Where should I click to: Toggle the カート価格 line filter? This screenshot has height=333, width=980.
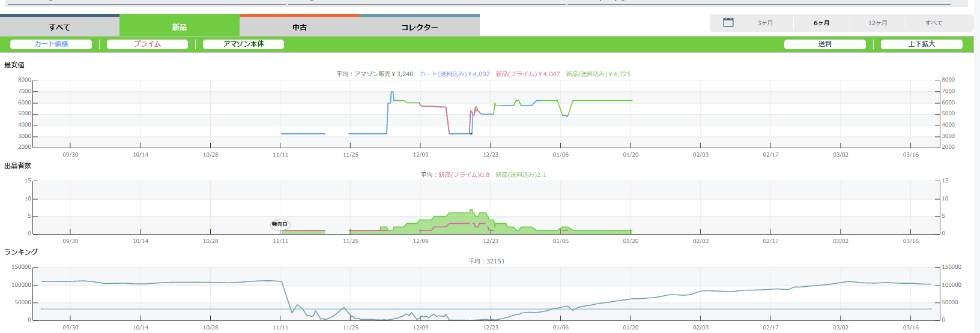[51, 44]
